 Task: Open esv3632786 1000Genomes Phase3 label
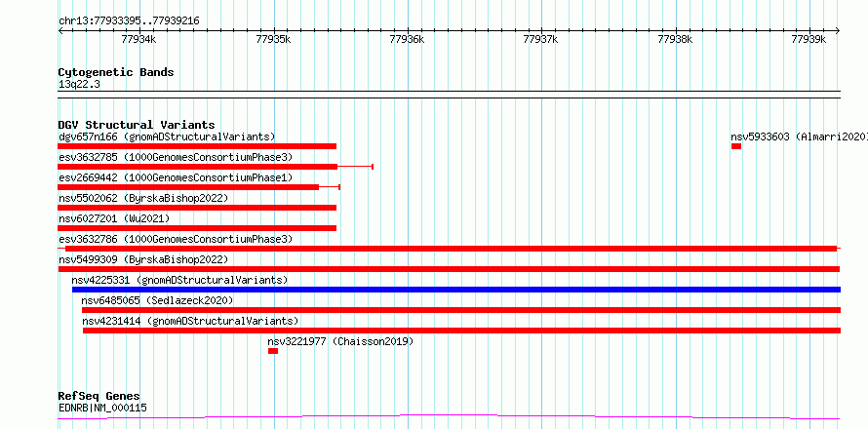pos(176,239)
